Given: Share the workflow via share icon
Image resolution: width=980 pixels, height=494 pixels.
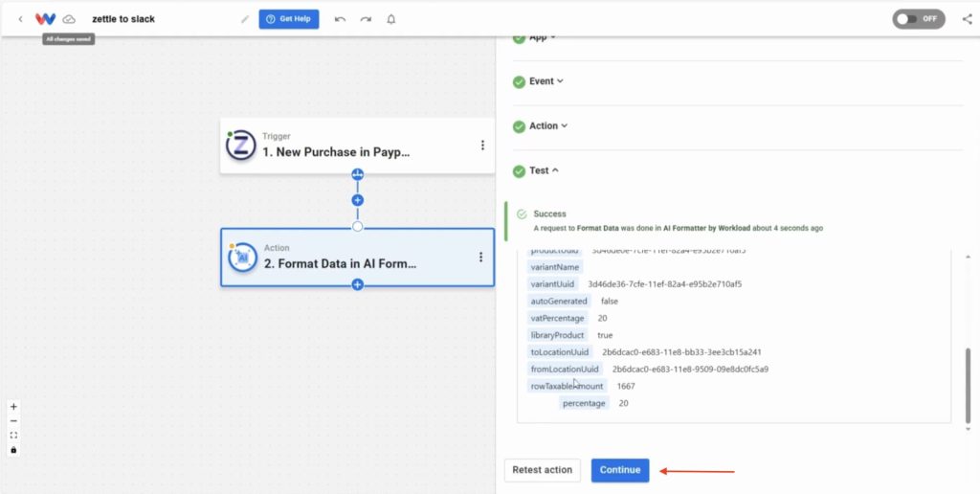Looking at the screenshot, I should click(967, 19).
